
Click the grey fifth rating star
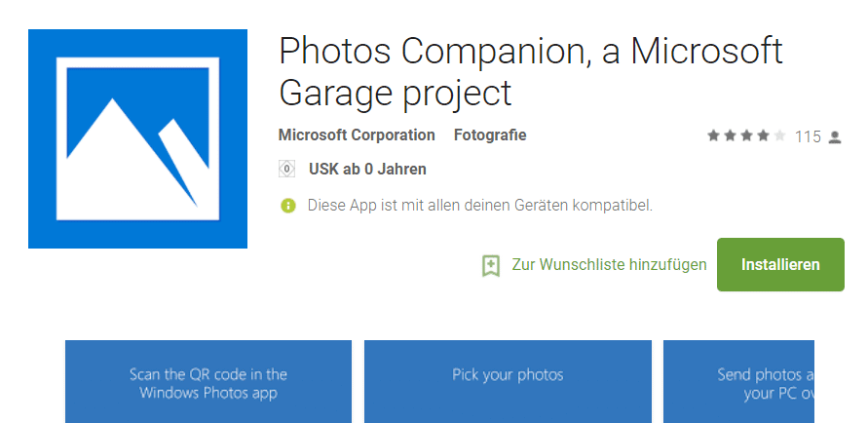pyautogui.click(x=779, y=136)
